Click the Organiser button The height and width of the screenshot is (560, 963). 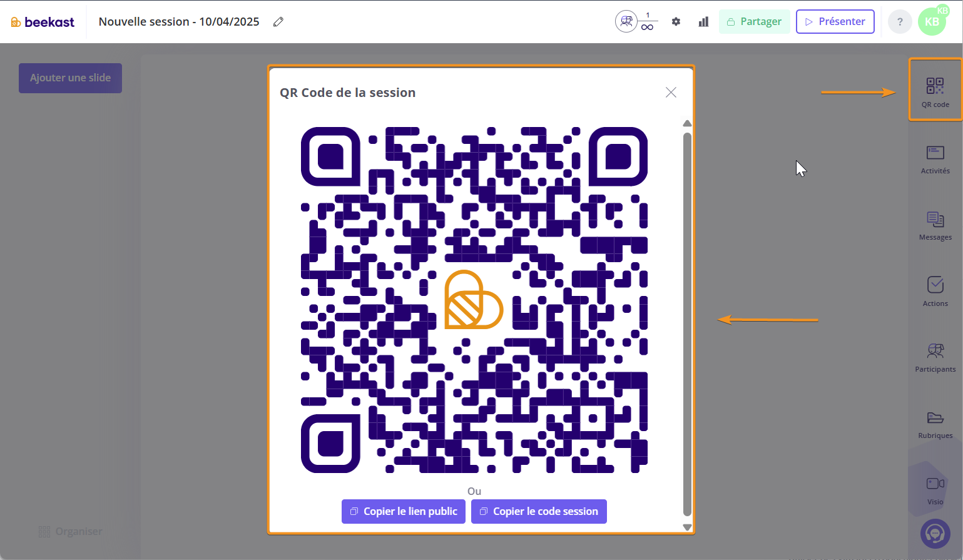[70, 531]
